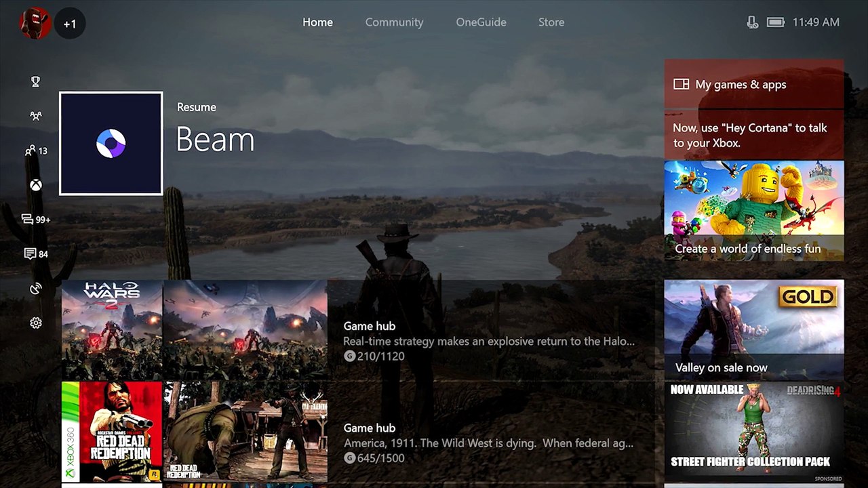Click the Beam title text

[215, 140]
